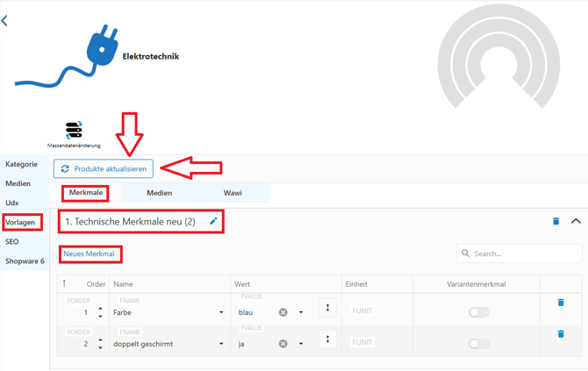Collapse the Technische Merkmale neu section
588x371 pixels.
(576, 221)
